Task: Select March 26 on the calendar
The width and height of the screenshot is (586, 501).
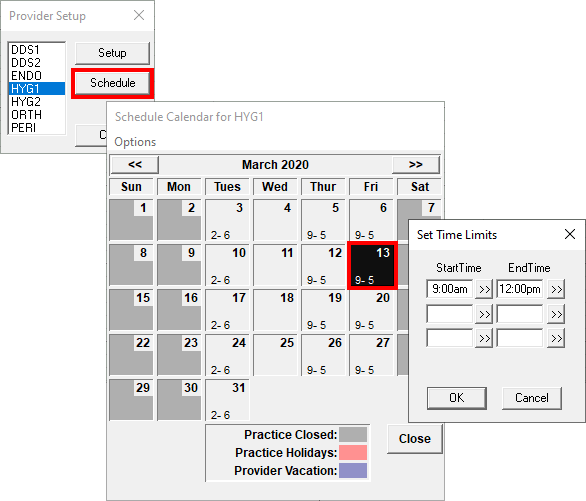Action: 323,355
